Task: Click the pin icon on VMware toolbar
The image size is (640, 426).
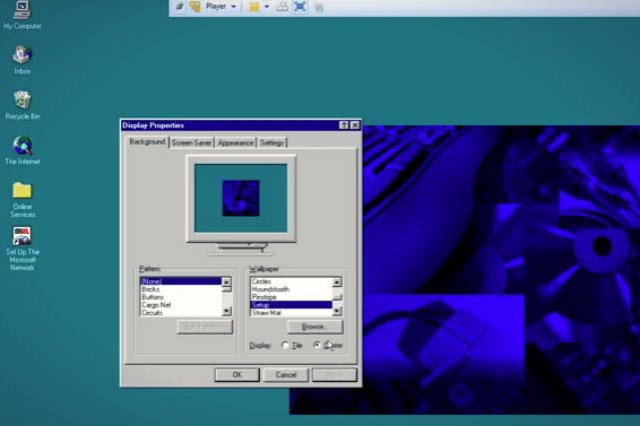Action: coord(179,7)
